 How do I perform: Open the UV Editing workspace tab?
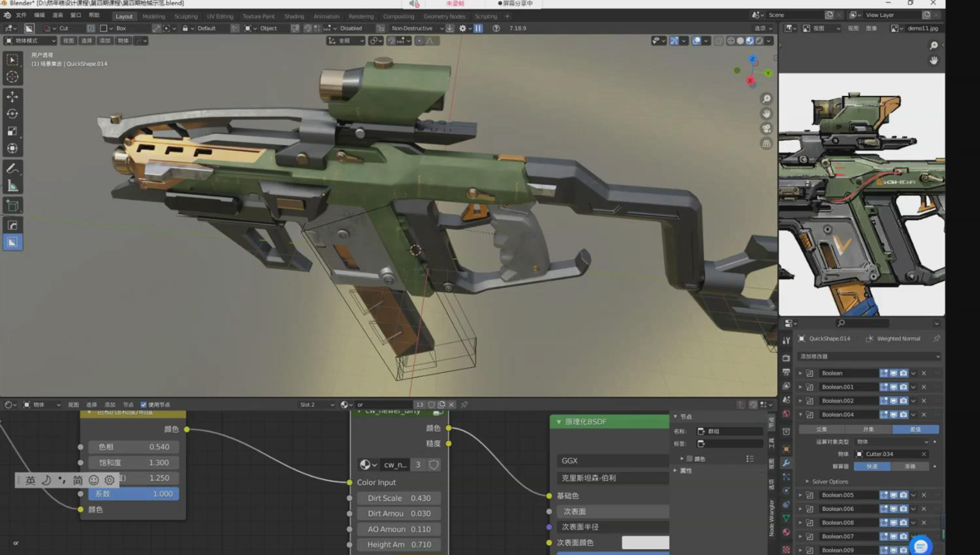tap(219, 16)
